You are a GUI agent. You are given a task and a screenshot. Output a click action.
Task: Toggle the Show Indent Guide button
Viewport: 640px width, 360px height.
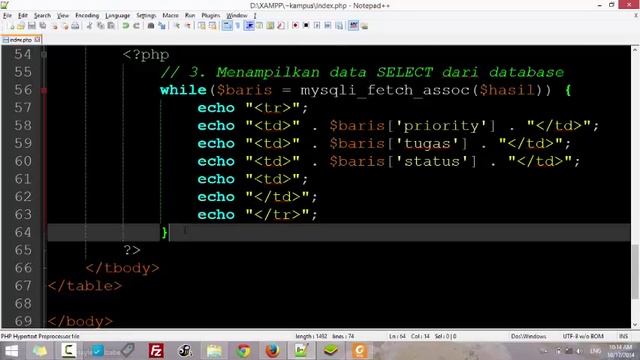pyautogui.click(x=249, y=26)
